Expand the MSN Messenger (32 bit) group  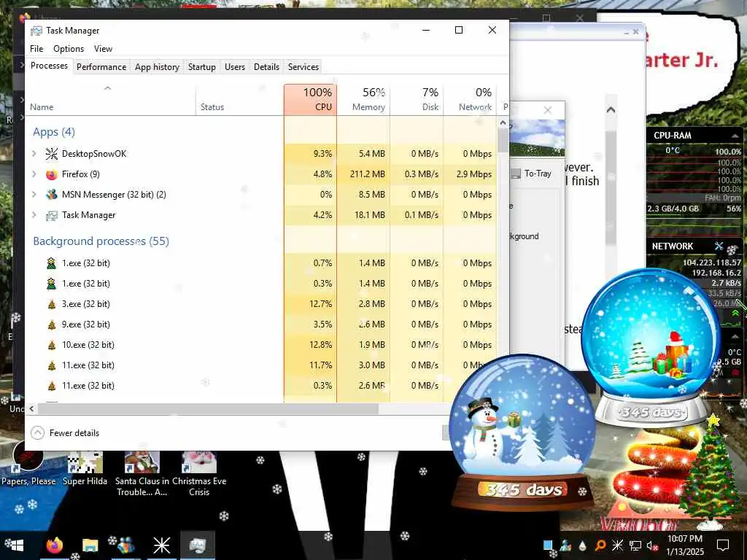click(x=34, y=195)
